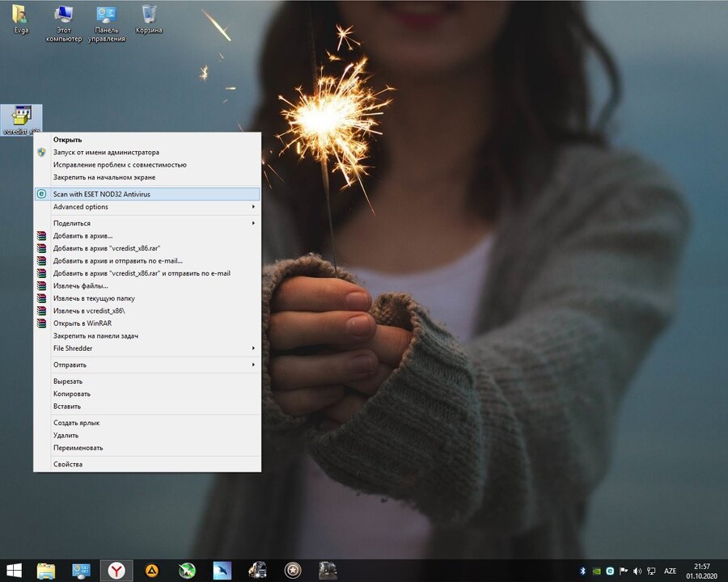Click the Bluetooth tray icon
This screenshot has height=582, width=728.
582,571
